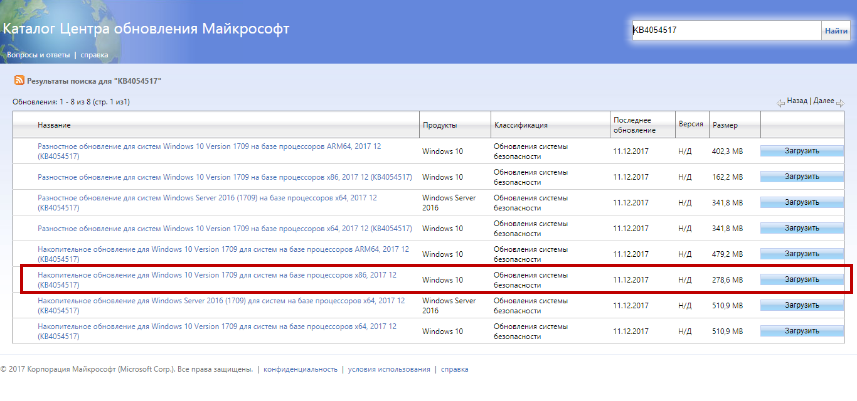Open the Вопросы и ответы link
The height and width of the screenshot is (401, 857).
pyautogui.click(x=37, y=54)
